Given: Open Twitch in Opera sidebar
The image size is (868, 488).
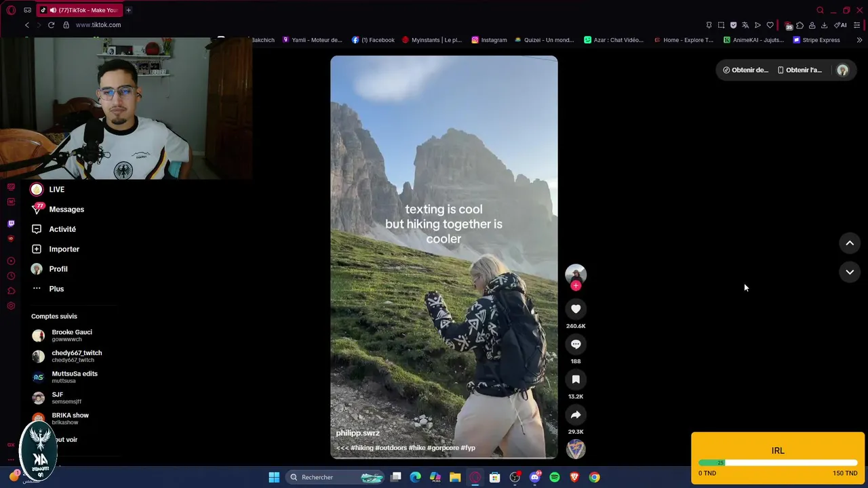Looking at the screenshot, I should coord(11,223).
